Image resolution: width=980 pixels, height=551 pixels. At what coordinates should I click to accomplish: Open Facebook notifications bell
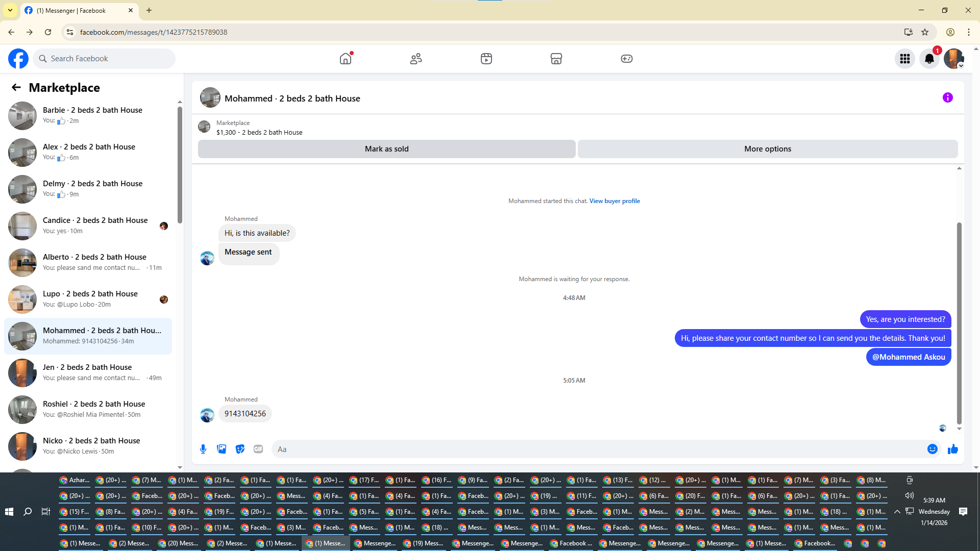pos(929,59)
